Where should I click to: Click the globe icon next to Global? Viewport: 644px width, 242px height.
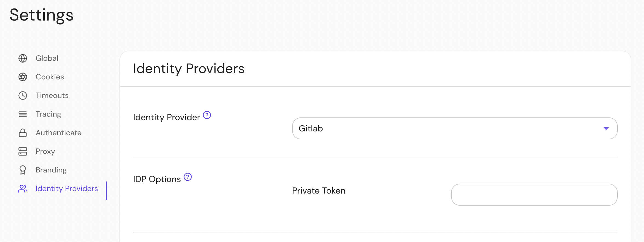point(22,58)
